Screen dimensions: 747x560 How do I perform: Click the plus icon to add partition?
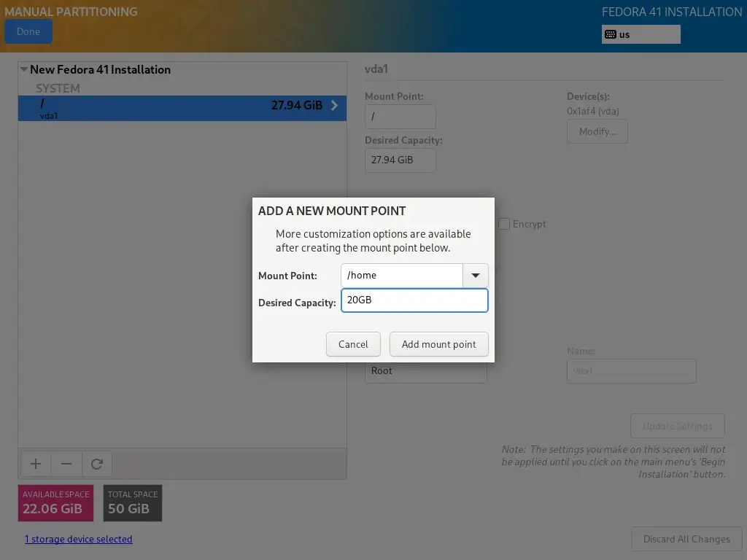[x=36, y=464]
